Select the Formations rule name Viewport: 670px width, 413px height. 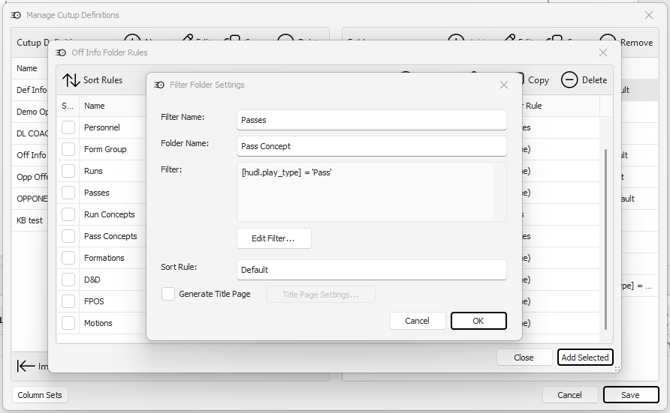point(104,258)
